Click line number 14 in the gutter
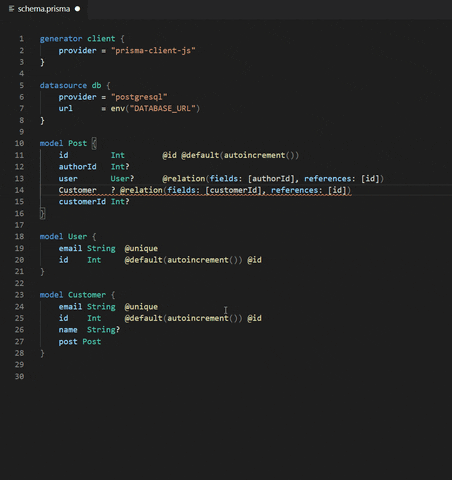This screenshot has width=452, height=480. (19, 190)
